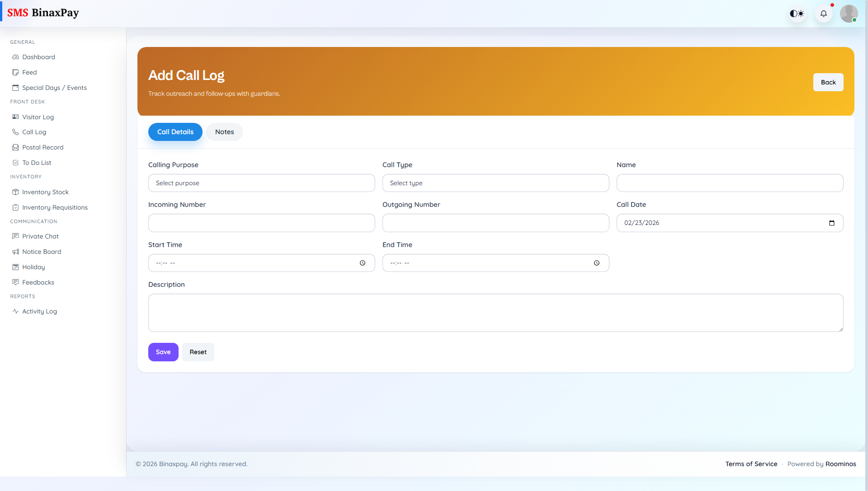Viewport: 868px width, 491px height.
Task: Switch to the Notes tab
Action: (x=224, y=132)
